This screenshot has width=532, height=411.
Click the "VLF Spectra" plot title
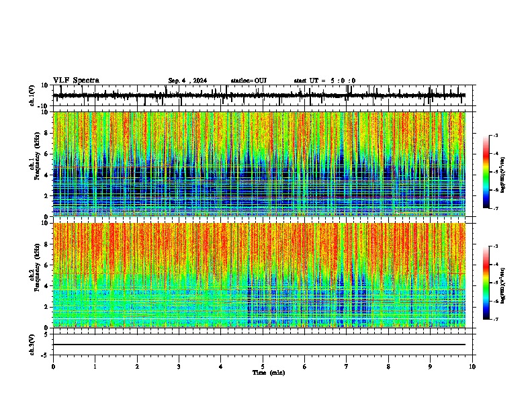pyautogui.click(x=76, y=81)
